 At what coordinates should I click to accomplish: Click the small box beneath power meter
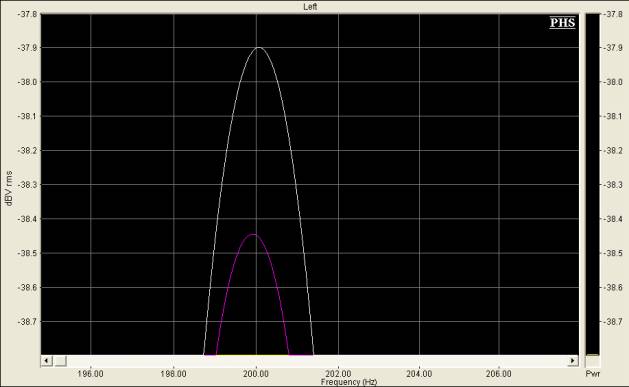tap(592, 362)
